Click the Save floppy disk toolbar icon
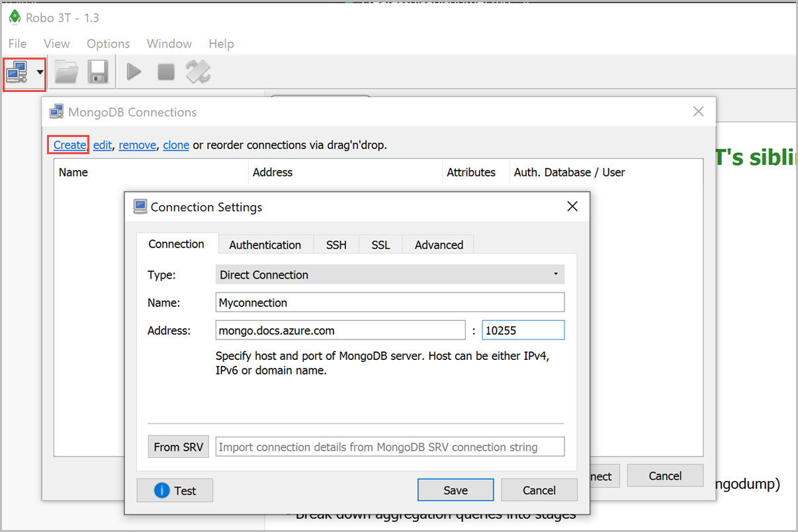This screenshot has width=798, height=532. (98, 72)
